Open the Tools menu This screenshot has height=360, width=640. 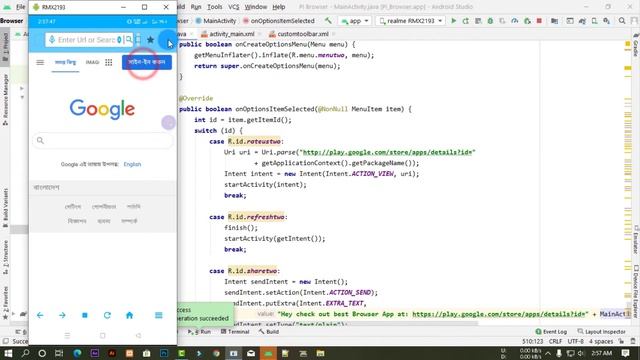(x=215, y=7)
